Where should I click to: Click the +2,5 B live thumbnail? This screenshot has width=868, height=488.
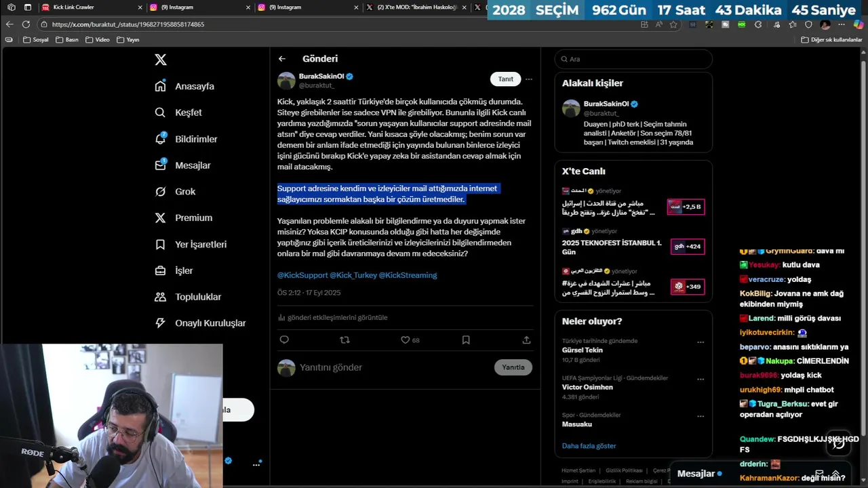687,207
